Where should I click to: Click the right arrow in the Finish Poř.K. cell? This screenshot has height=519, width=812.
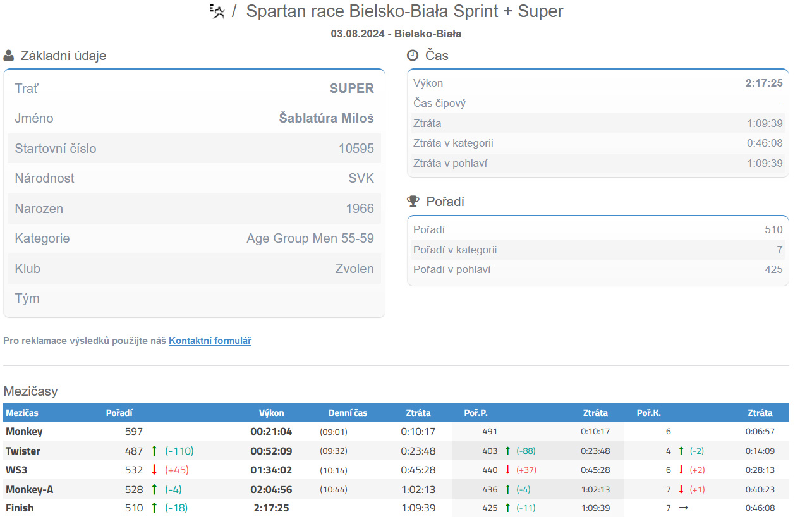pos(683,508)
